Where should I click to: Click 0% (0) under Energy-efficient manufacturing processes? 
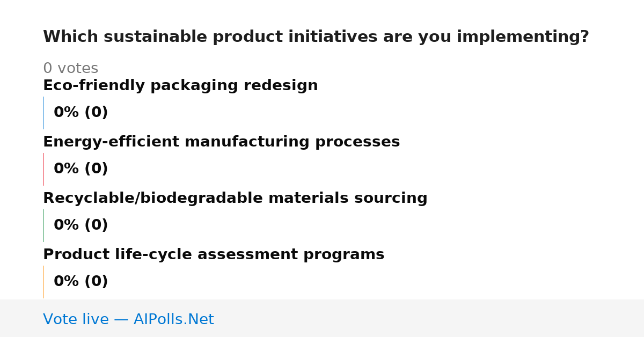81,169
